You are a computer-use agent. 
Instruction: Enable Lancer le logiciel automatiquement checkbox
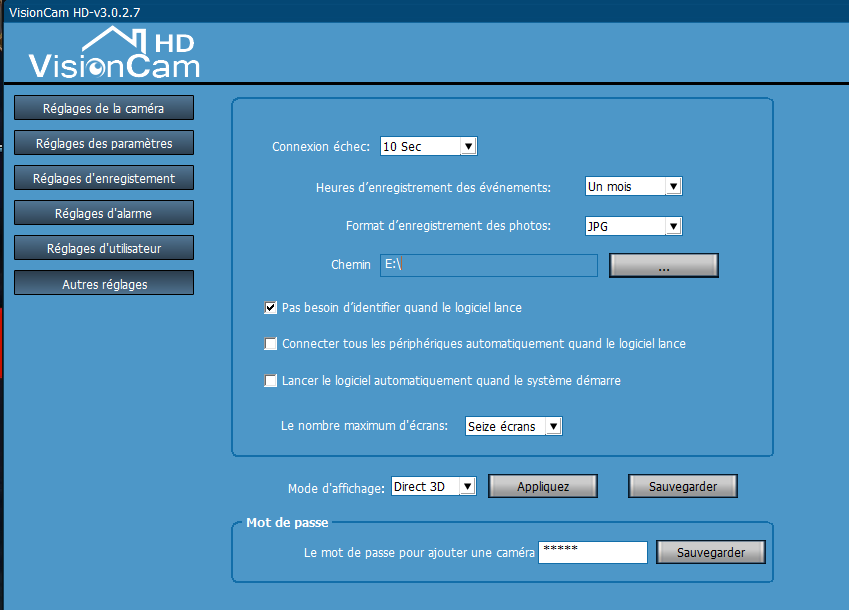(x=271, y=381)
